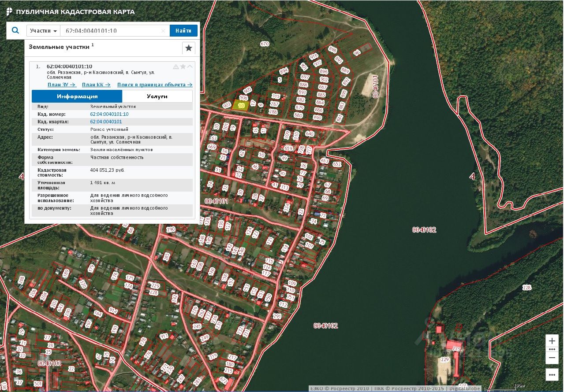Open the map tools menu below zoom controls
564x392 pixels.
(552, 374)
